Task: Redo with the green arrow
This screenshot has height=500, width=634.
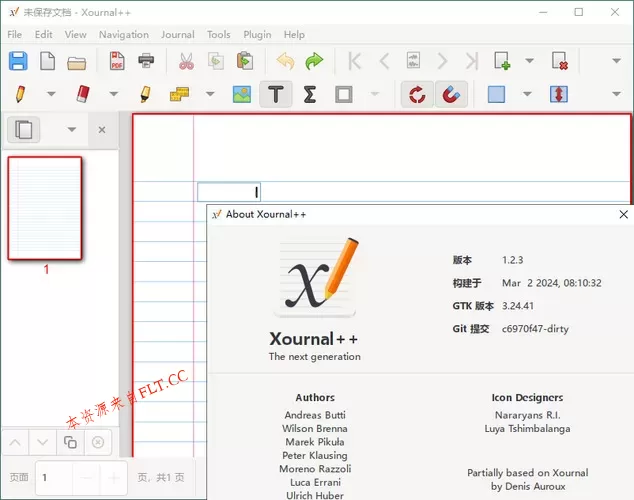Action: 314,61
